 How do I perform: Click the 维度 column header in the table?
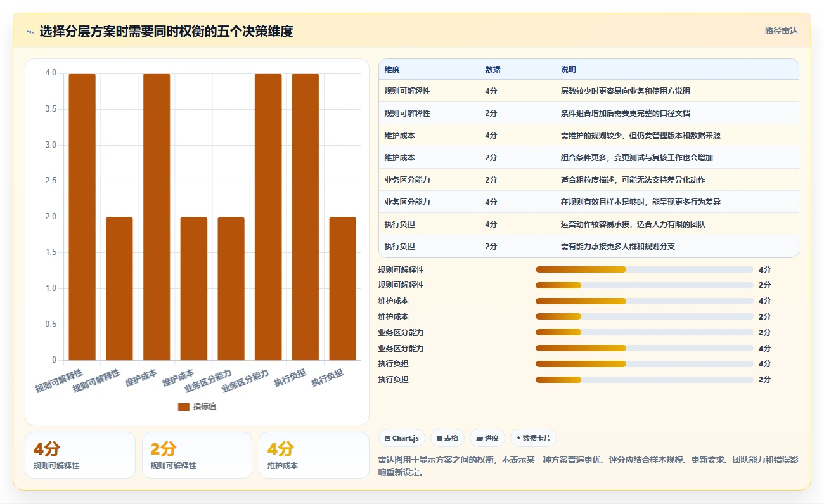point(392,70)
